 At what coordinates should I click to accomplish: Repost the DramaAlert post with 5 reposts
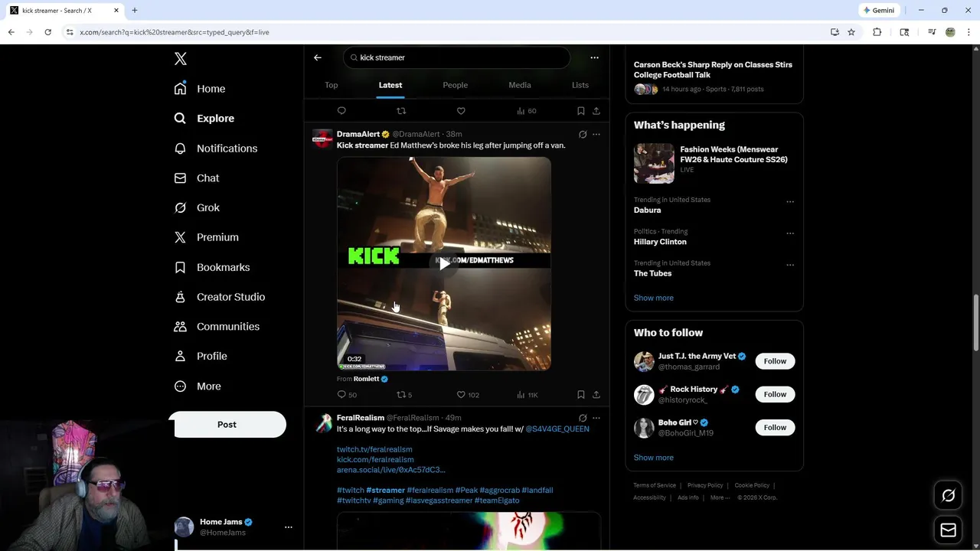pos(404,395)
